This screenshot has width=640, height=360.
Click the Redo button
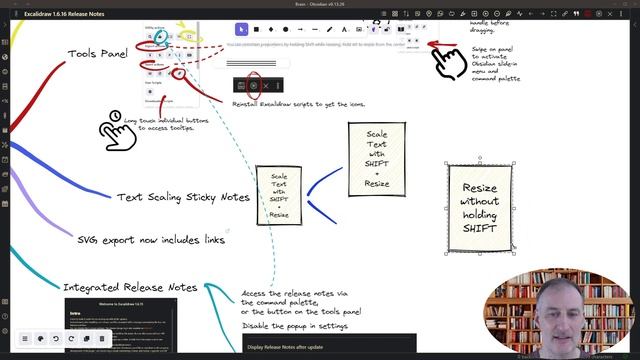point(71,338)
